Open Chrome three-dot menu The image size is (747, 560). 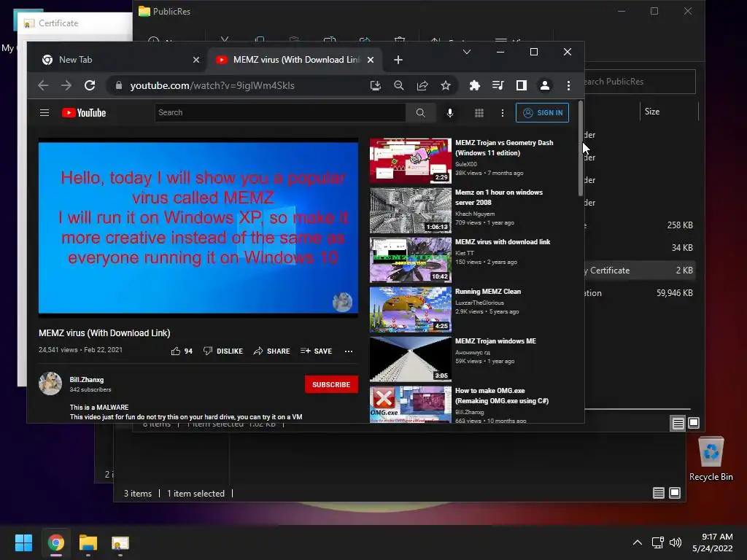point(568,85)
